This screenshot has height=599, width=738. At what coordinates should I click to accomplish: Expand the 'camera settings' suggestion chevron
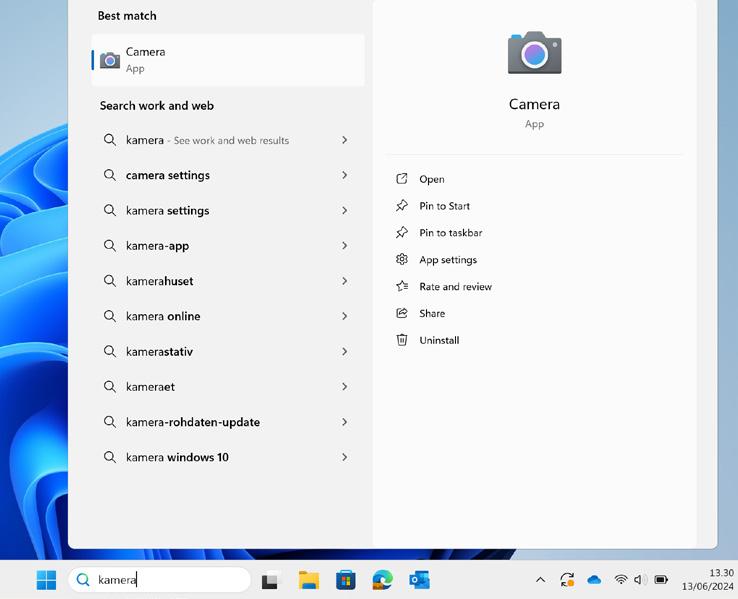(345, 175)
